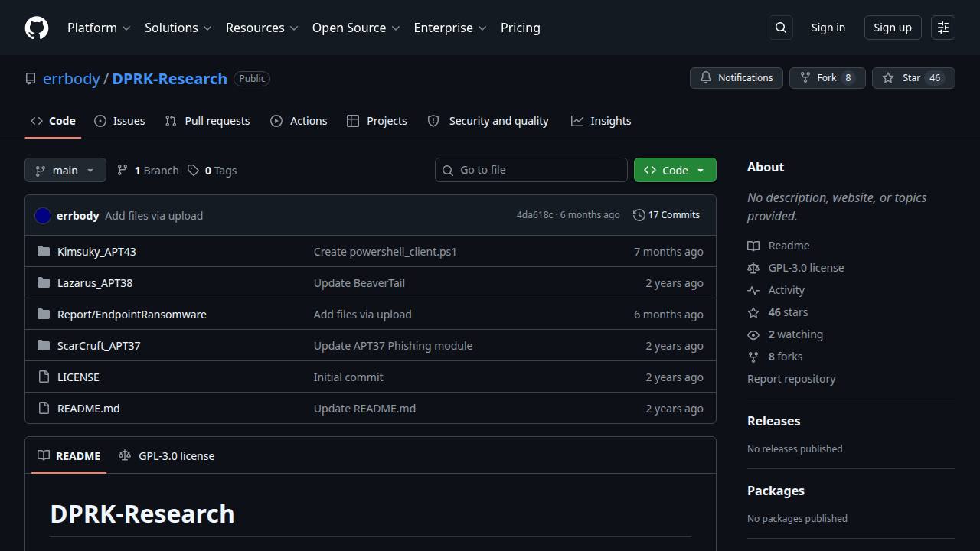
Task: Click the README.md file icon
Action: (44, 408)
